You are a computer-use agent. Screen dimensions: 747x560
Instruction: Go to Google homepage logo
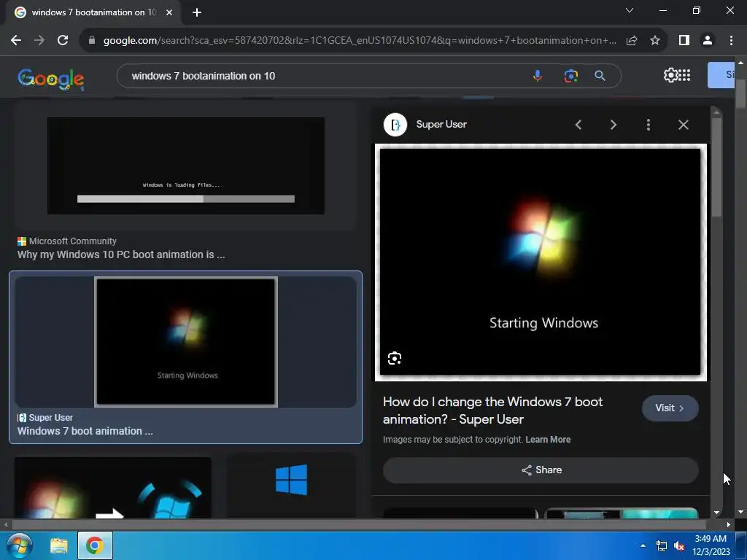pyautogui.click(x=51, y=79)
